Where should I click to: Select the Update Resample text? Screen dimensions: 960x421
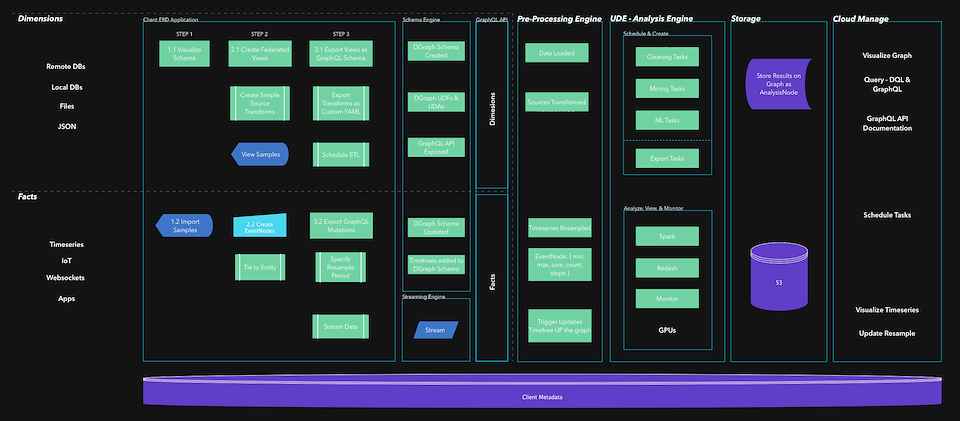(x=887, y=333)
